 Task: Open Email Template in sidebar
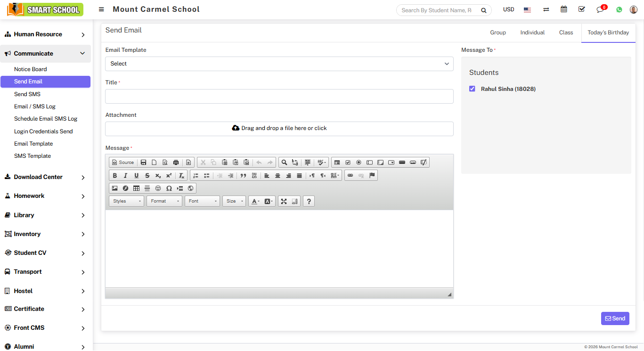[33, 144]
